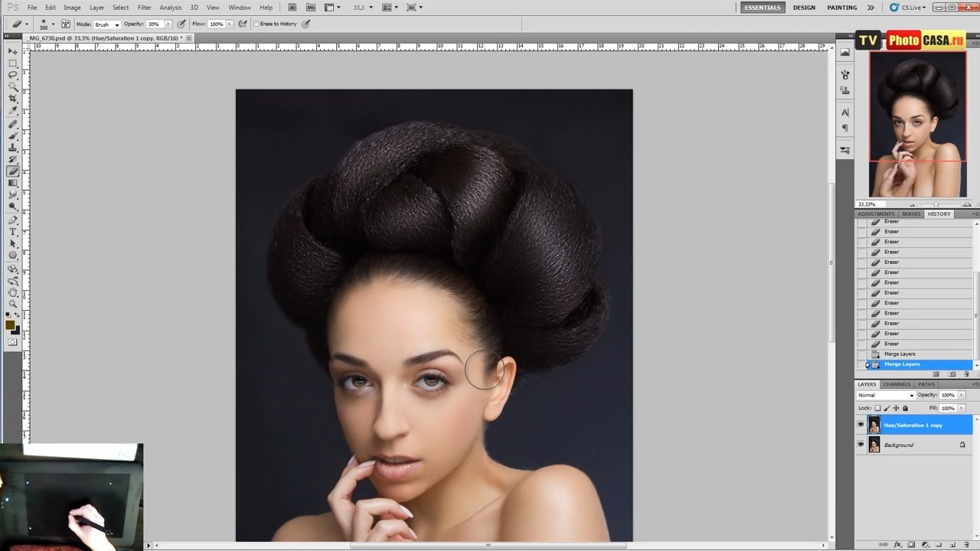Select the Crop tool

pos(13,99)
